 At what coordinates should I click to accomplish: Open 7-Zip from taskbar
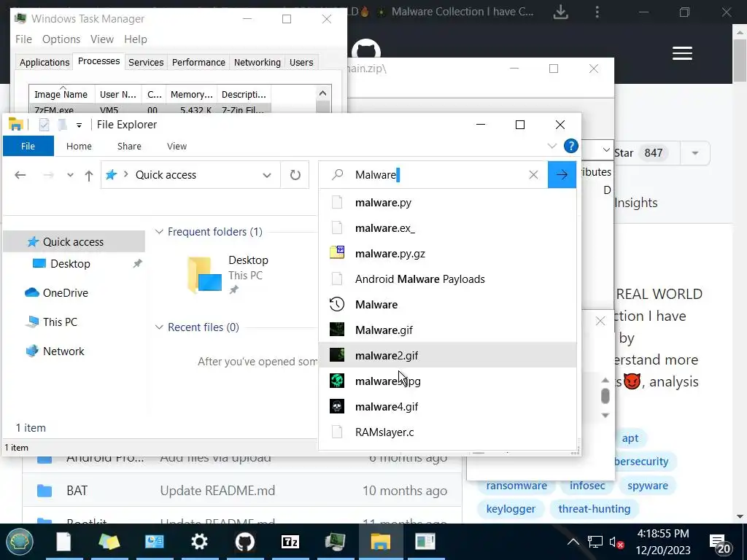tap(290, 542)
